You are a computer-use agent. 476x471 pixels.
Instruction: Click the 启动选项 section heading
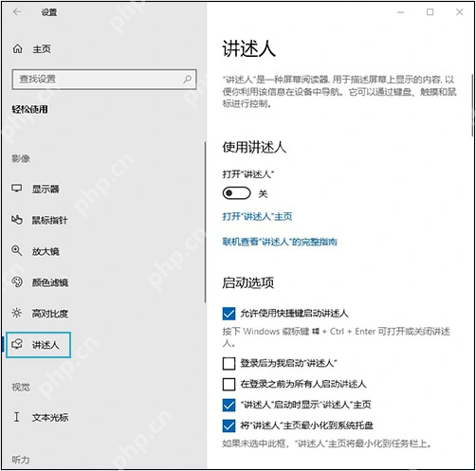248,282
